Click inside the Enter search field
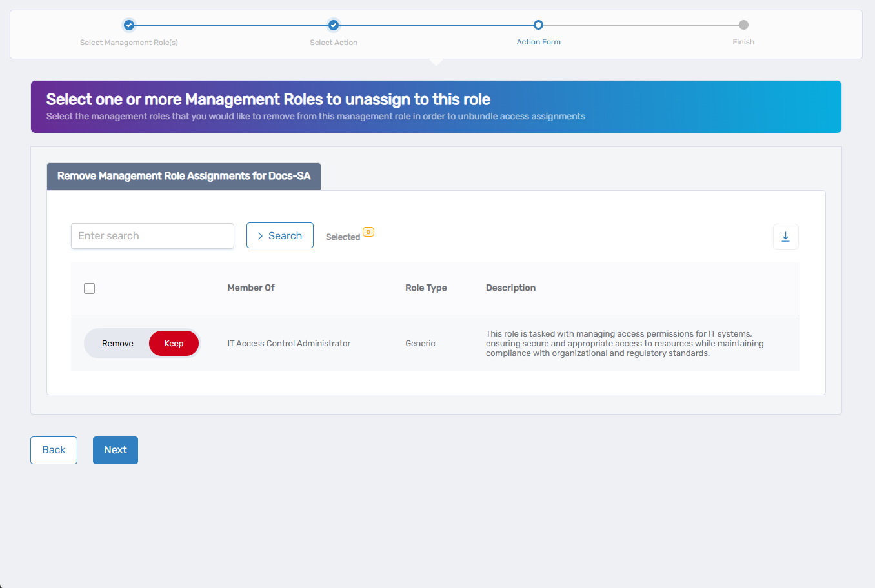This screenshot has height=588, width=875. click(152, 235)
